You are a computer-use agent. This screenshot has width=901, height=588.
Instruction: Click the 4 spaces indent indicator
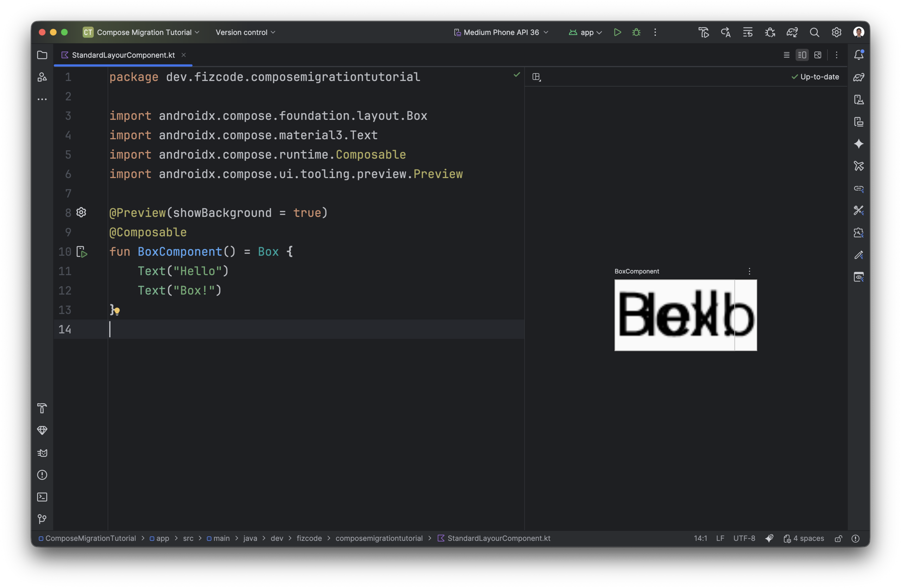[804, 538]
